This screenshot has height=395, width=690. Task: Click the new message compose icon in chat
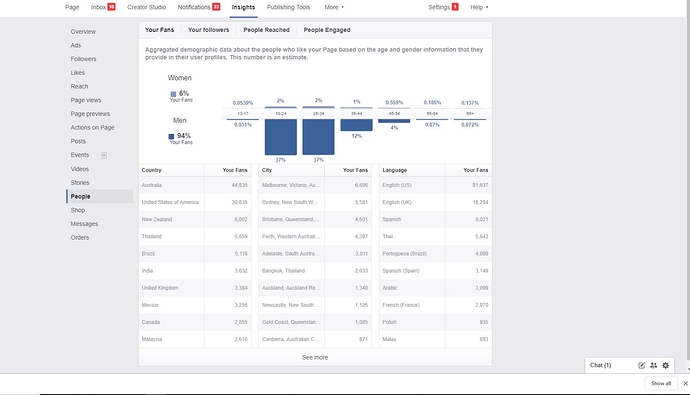[x=642, y=365]
